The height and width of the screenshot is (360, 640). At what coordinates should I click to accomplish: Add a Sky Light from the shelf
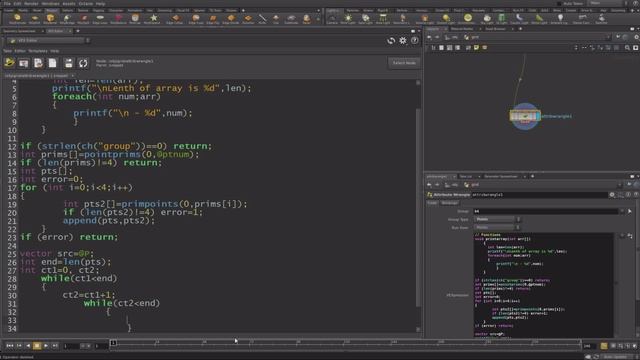487,19
